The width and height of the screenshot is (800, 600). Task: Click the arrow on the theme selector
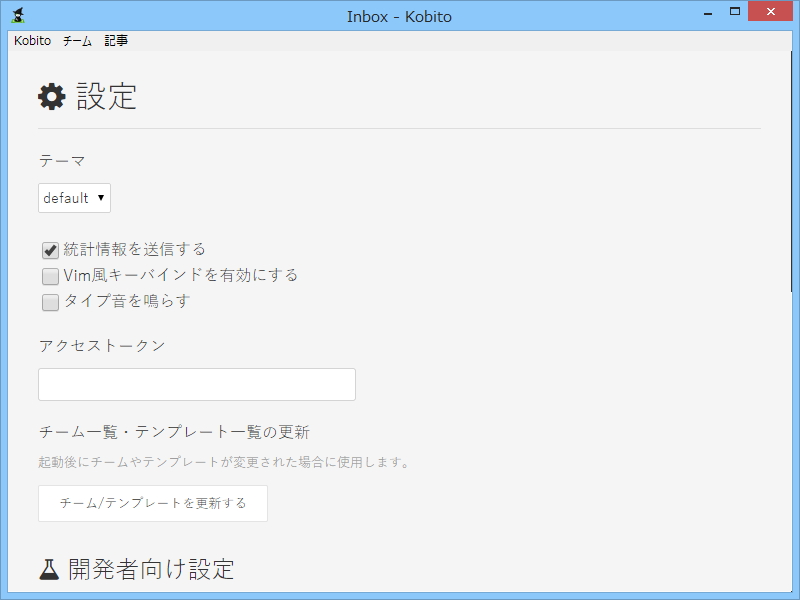[101, 197]
